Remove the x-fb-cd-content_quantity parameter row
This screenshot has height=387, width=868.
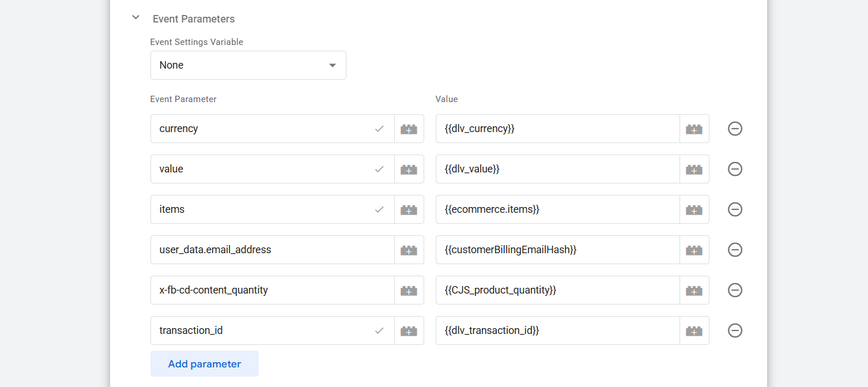[x=735, y=290]
